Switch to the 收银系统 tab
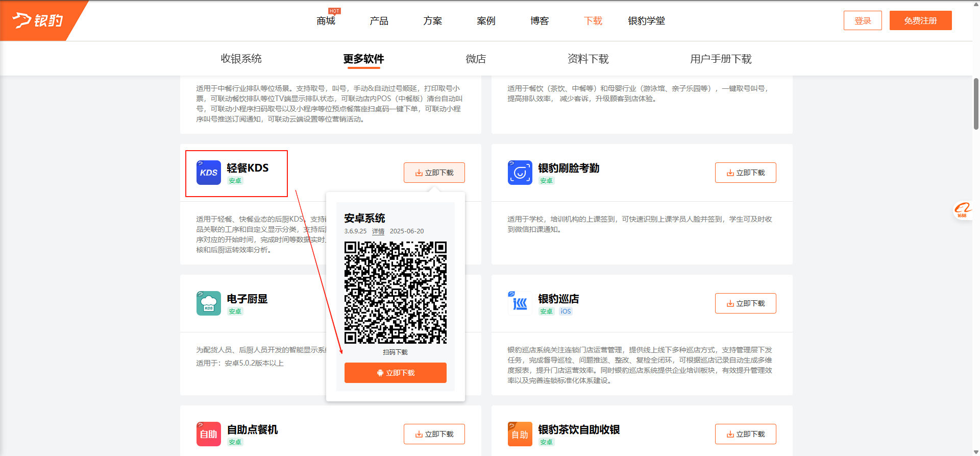This screenshot has height=456, width=980. click(241, 59)
